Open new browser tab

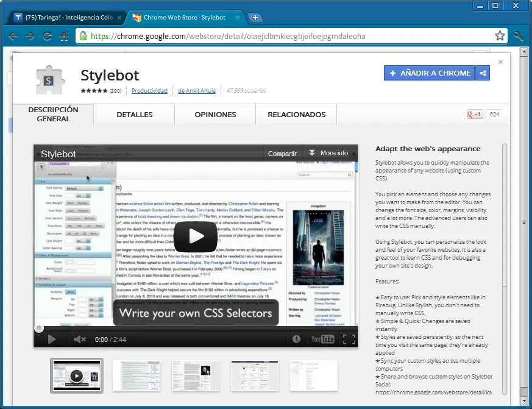255,18
